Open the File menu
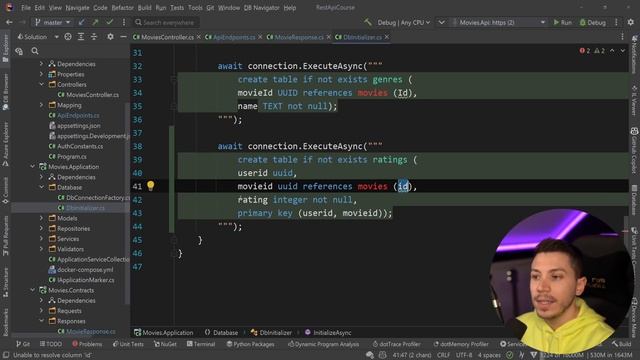640x360 pixels. point(26,8)
